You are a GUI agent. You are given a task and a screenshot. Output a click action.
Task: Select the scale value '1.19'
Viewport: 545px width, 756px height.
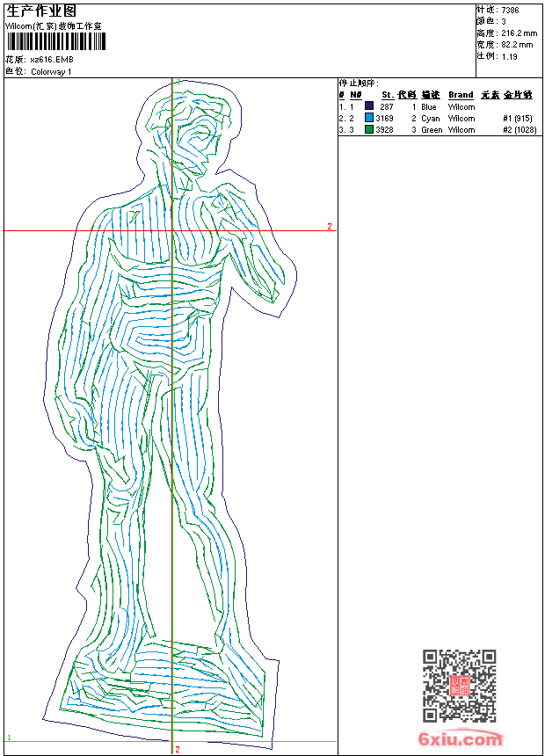[x=509, y=56]
